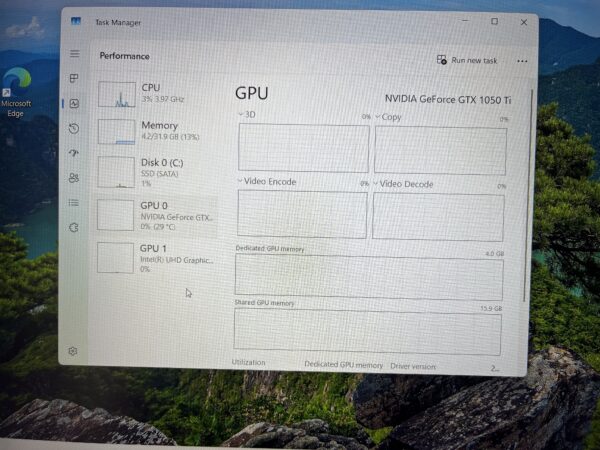Open the three-dot more options menu
This screenshot has height=450, width=600.
[522, 61]
